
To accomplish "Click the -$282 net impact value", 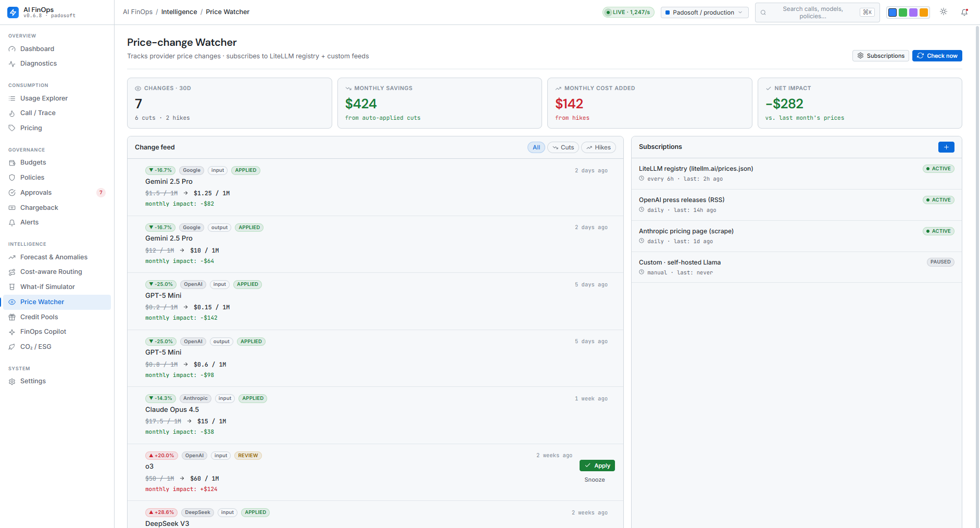I will (x=784, y=104).
